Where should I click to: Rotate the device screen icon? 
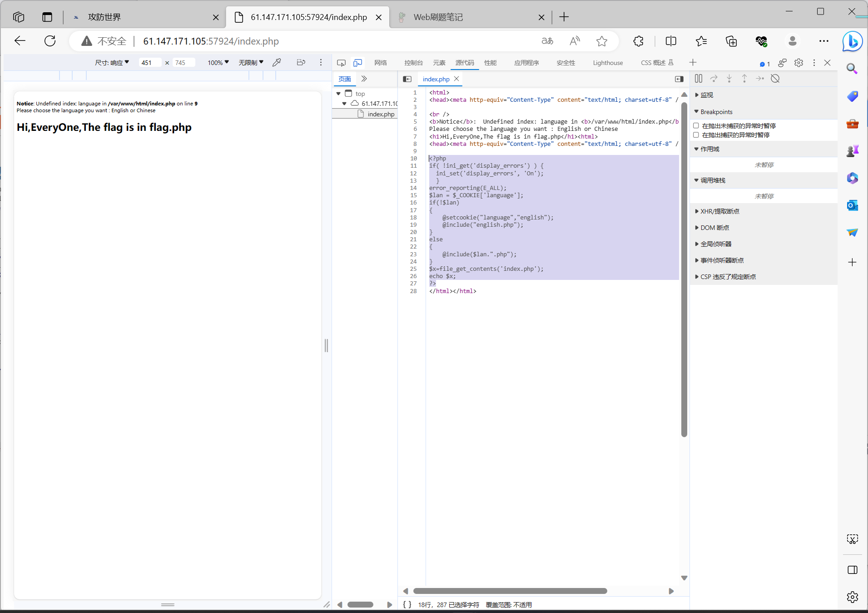coord(301,63)
